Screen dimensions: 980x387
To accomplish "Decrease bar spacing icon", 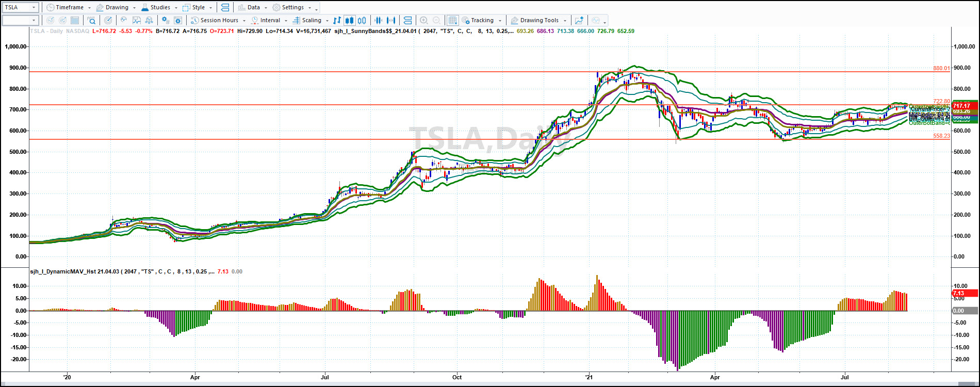I will tap(378, 21).
